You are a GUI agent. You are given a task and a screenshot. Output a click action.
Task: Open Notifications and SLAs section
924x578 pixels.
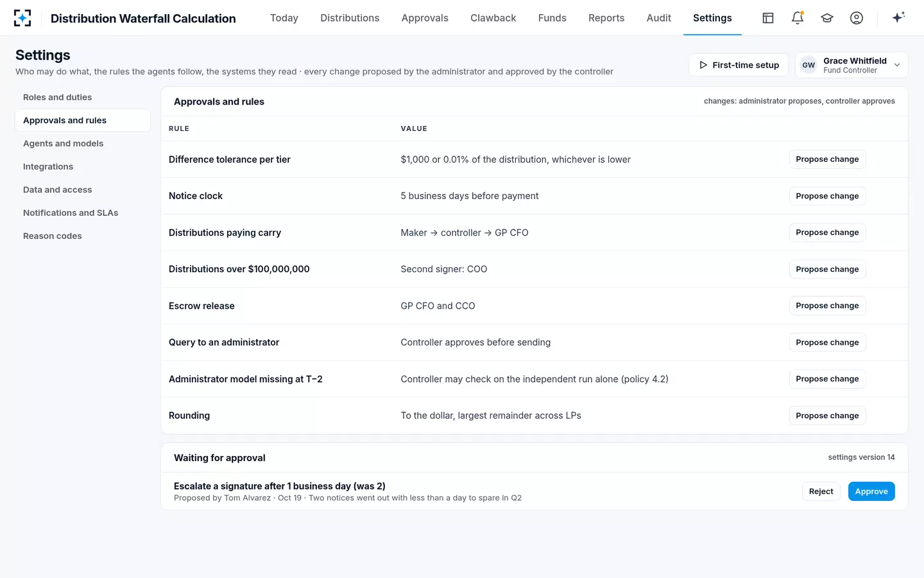(x=83, y=213)
